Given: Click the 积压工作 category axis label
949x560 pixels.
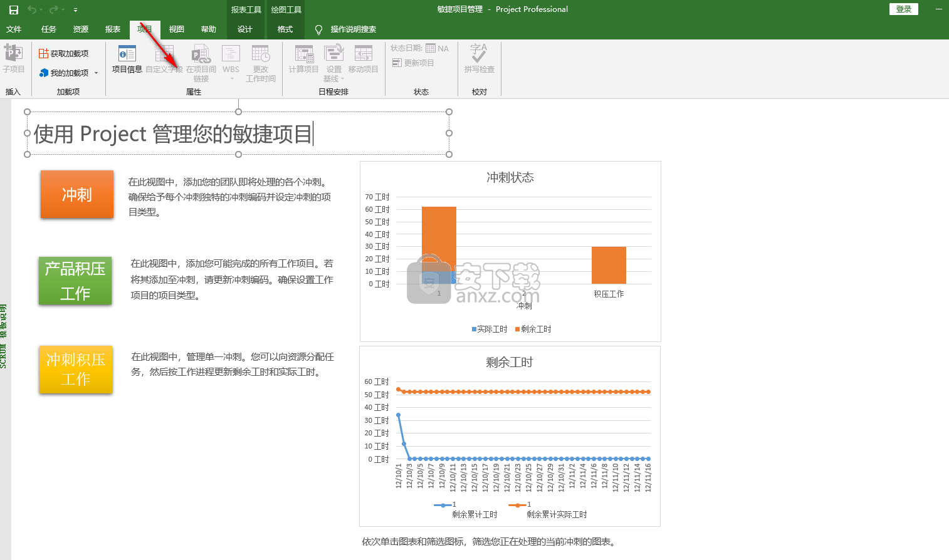Looking at the screenshot, I should [x=609, y=294].
